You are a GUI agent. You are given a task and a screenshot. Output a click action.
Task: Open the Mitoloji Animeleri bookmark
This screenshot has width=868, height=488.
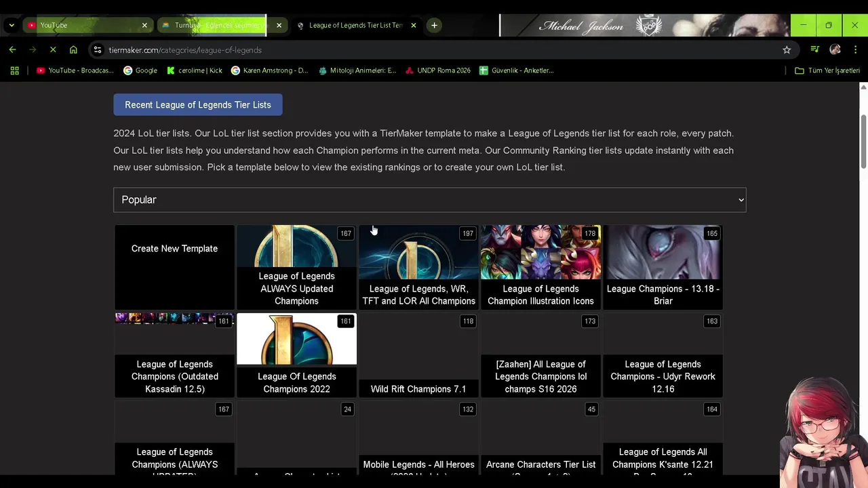357,70
